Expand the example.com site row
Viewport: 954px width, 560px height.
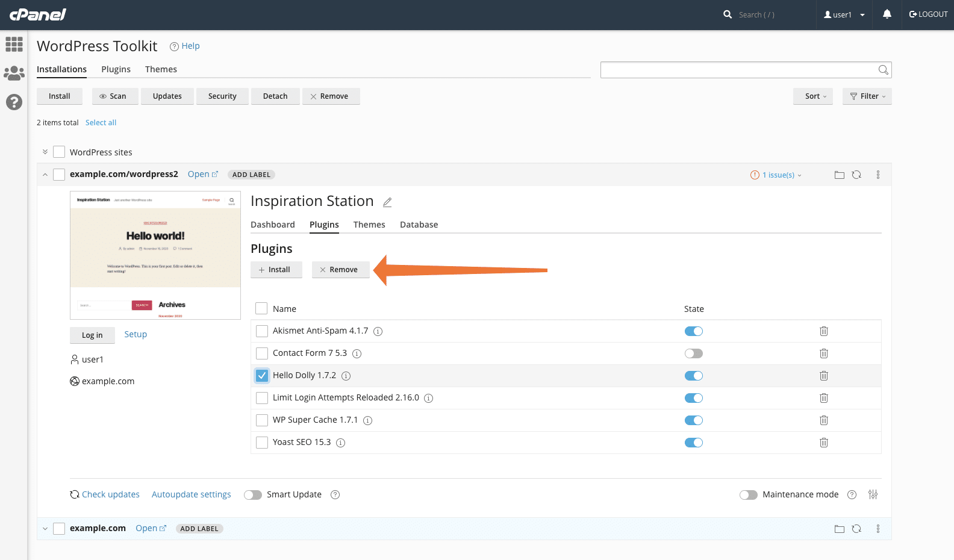(x=45, y=529)
